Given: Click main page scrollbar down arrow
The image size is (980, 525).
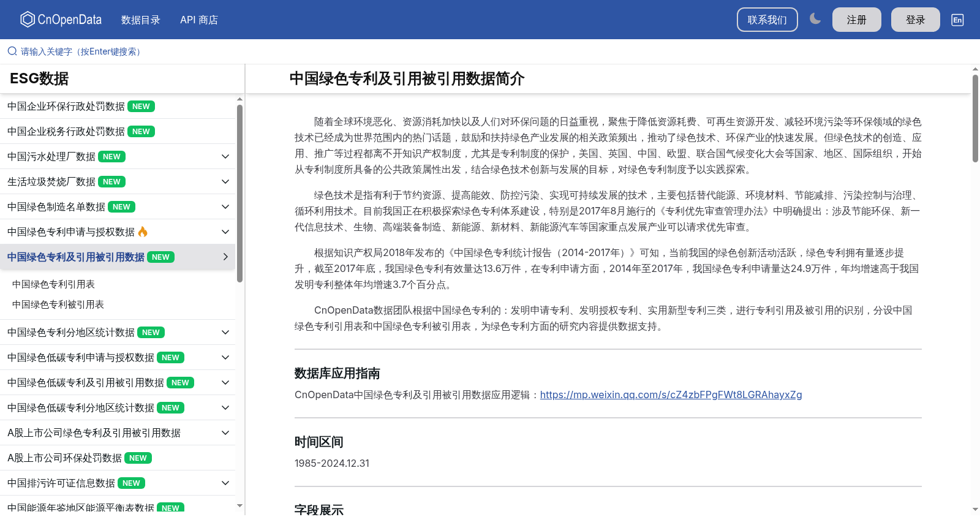Looking at the screenshot, I should 975,509.
